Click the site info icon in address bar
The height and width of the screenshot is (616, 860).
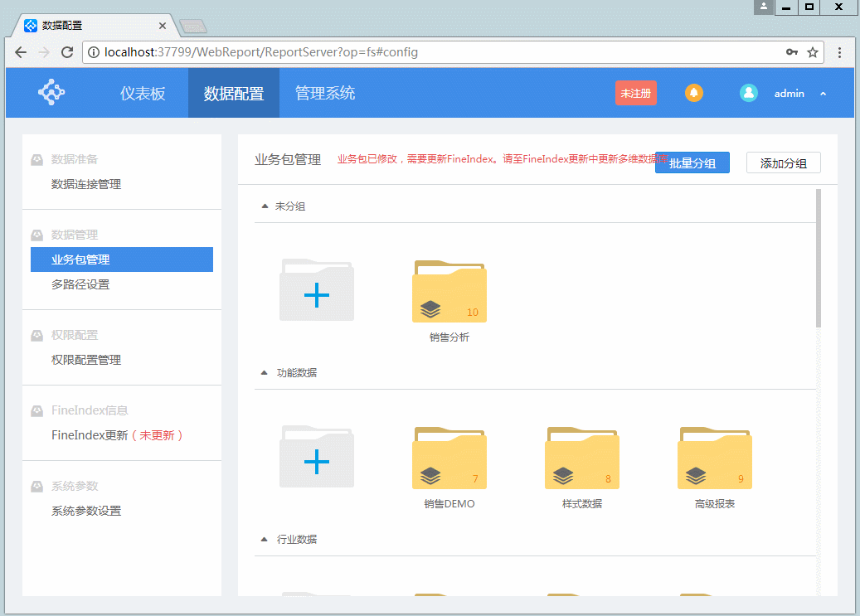coord(94,52)
